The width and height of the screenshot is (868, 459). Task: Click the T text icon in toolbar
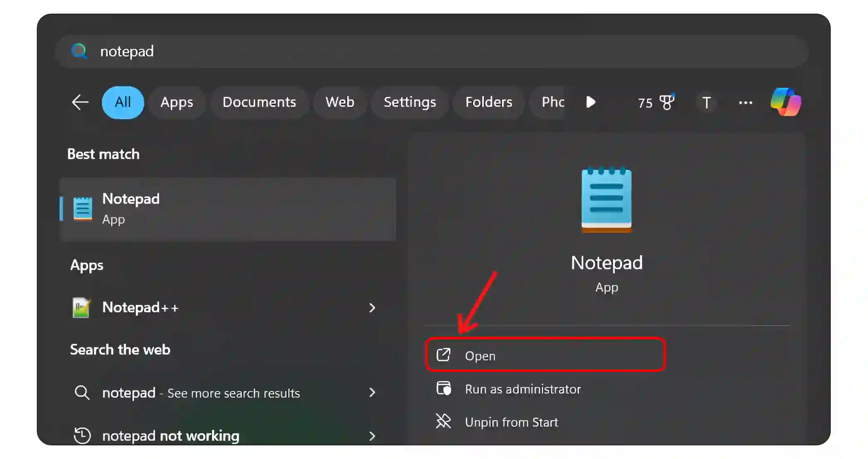pyautogui.click(x=707, y=102)
